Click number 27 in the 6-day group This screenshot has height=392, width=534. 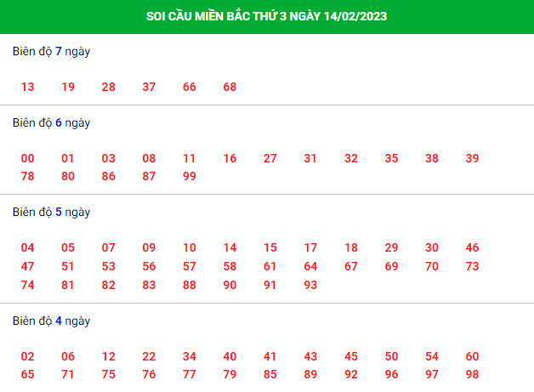(x=270, y=158)
